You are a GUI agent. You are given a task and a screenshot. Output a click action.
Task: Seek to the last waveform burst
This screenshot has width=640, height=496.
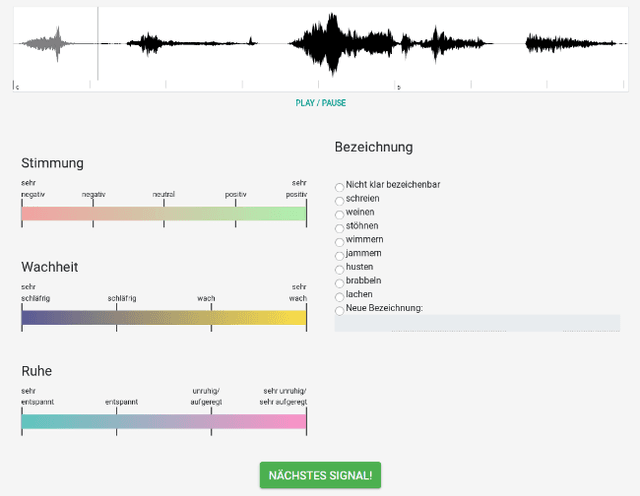pos(571,43)
